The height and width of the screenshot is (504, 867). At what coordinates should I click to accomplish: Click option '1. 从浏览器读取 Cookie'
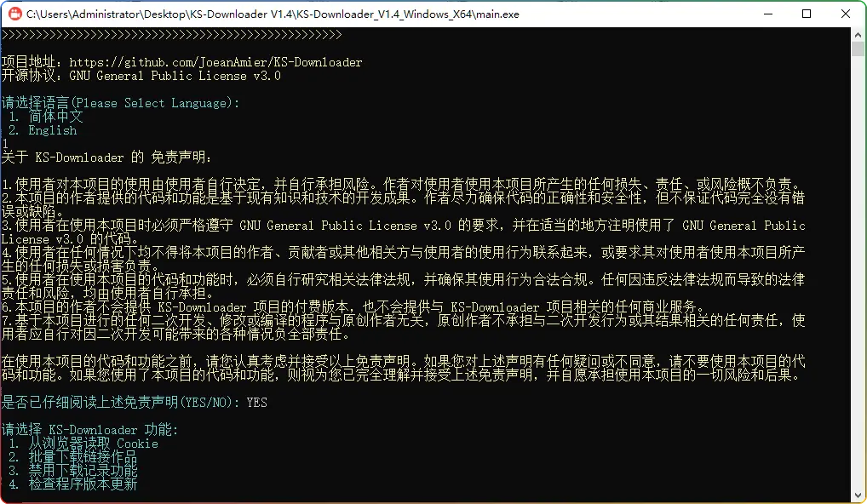coord(83,444)
